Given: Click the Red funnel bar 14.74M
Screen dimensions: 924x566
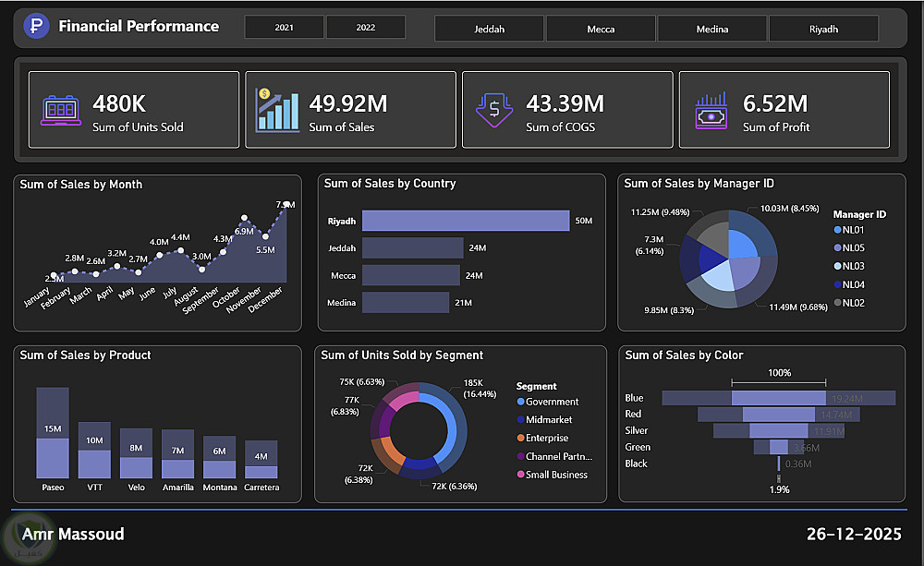Looking at the screenshot, I should (x=778, y=415).
